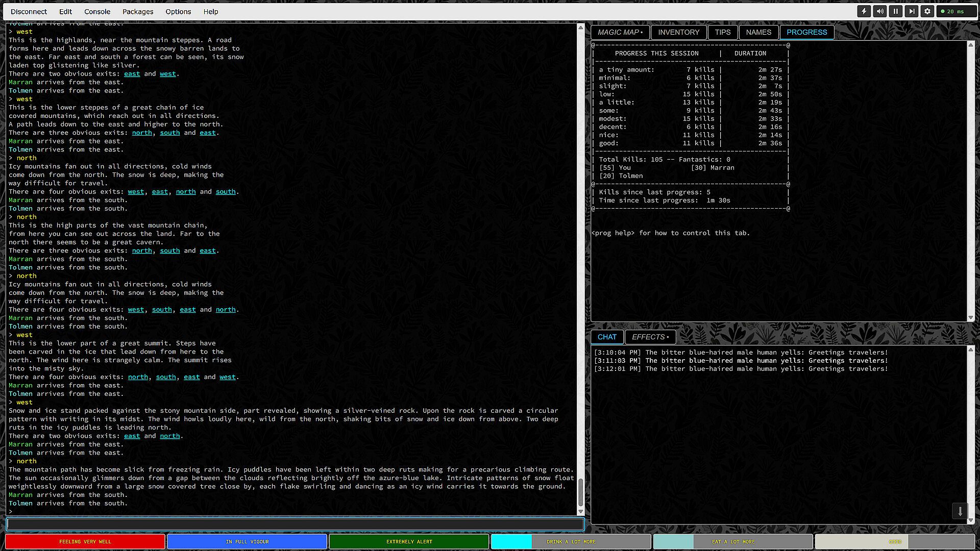Click the west exit link in the great summit room
980x551 pixels.
(x=228, y=377)
